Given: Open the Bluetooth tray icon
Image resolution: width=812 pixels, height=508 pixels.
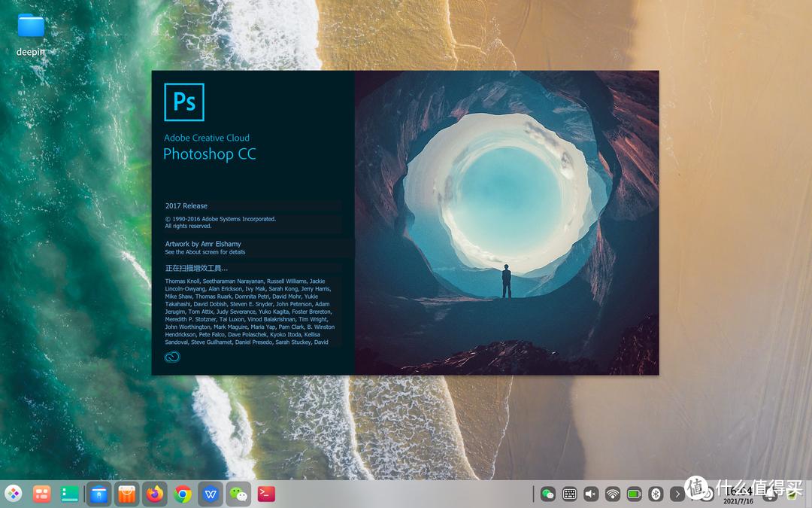Looking at the screenshot, I should click(656, 494).
